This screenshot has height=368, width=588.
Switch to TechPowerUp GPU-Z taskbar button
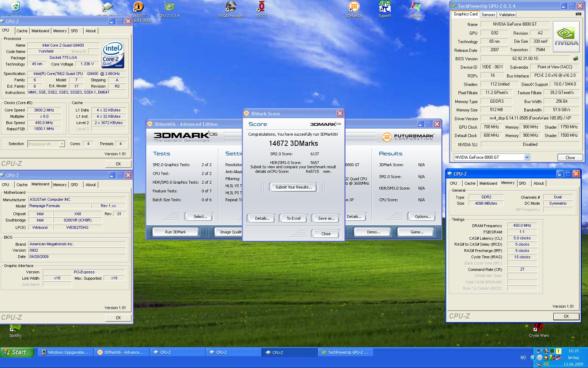(x=346, y=352)
